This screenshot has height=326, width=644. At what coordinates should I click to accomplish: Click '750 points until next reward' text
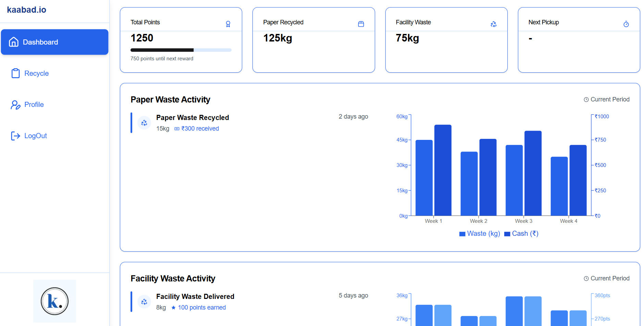(x=162, y=59)
